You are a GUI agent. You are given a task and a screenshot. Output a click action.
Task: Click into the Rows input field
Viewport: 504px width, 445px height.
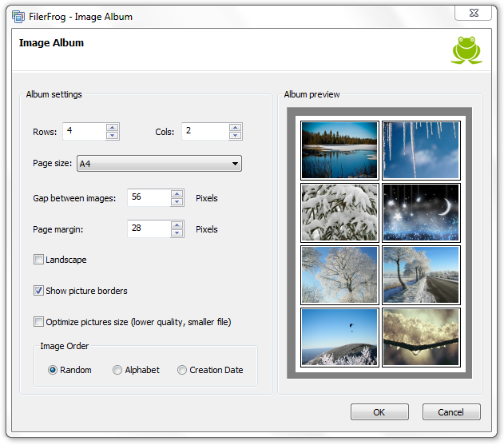(x=85, y=131)
